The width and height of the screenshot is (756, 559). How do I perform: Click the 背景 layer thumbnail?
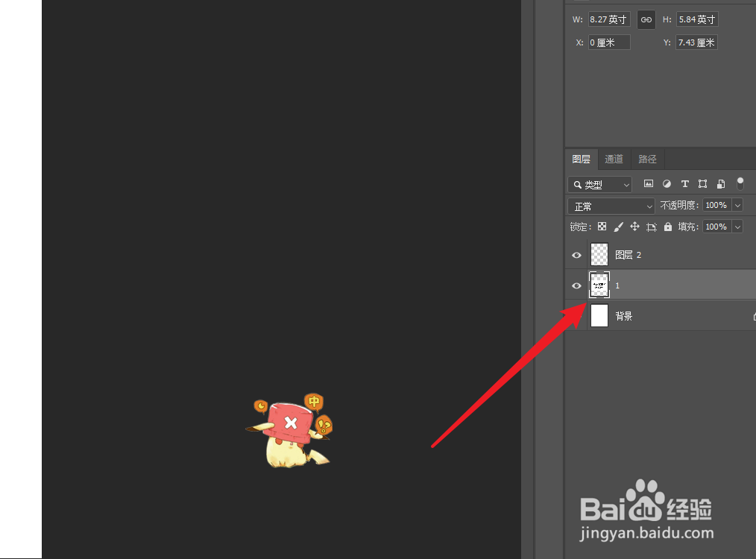599,315
